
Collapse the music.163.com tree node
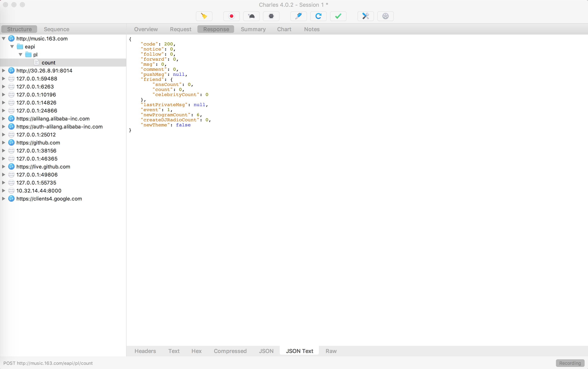click(4, 39)
